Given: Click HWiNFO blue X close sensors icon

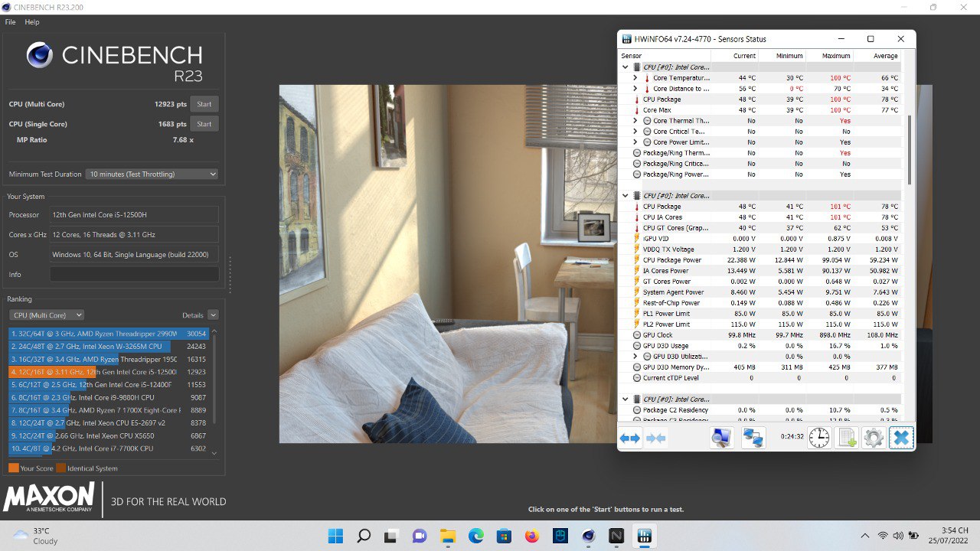Looking at the screenshot, I should 901,438.
